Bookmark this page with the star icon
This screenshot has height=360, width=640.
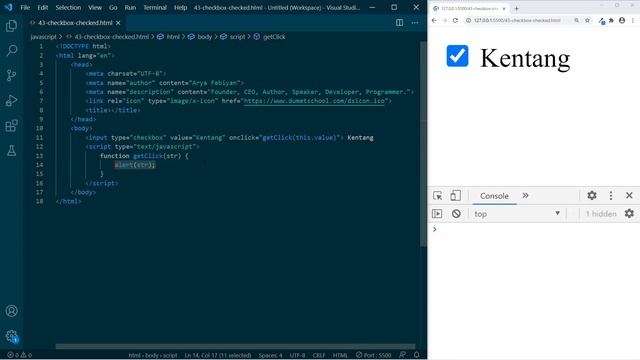tap(587, 20)
